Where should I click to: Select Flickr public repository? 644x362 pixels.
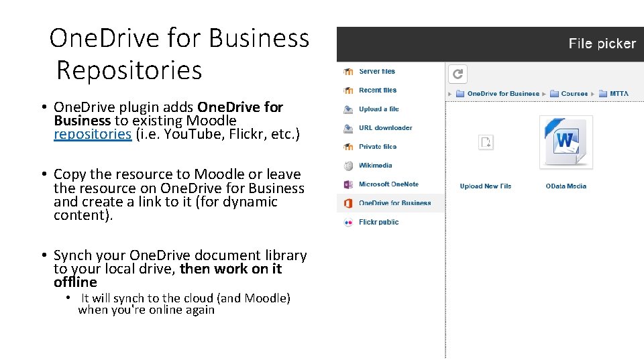point(378,222)
